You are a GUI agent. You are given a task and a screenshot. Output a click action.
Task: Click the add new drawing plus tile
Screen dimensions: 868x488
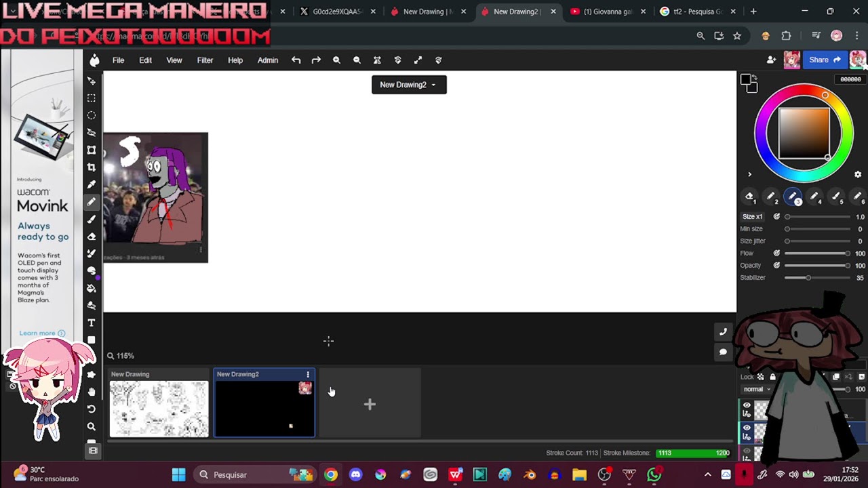click(x=370, y=404)
